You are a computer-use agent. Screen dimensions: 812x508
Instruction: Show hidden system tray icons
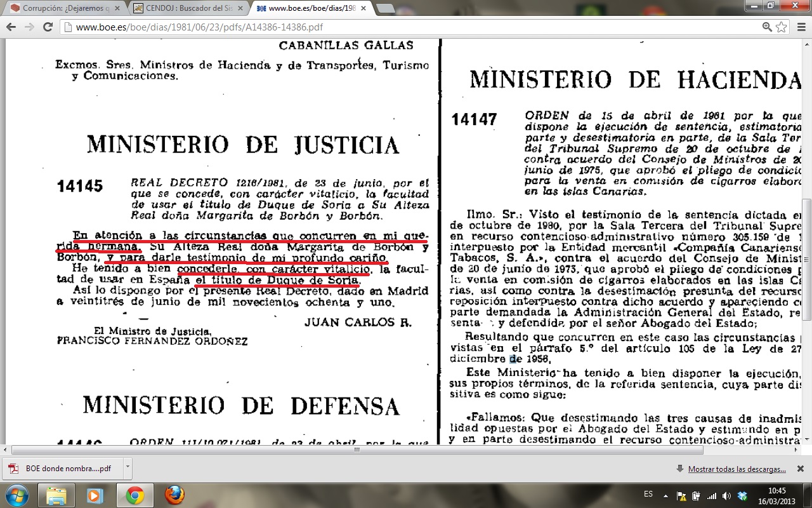(665, 495)
